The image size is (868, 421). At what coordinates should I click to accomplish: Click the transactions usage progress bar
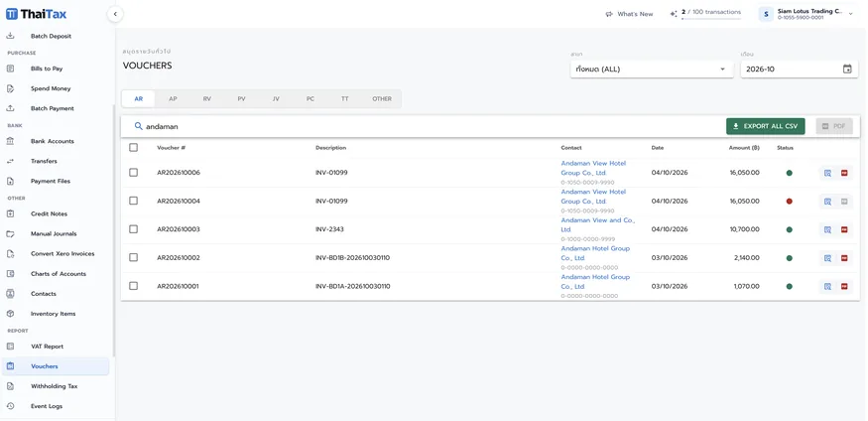click(711, 19)
